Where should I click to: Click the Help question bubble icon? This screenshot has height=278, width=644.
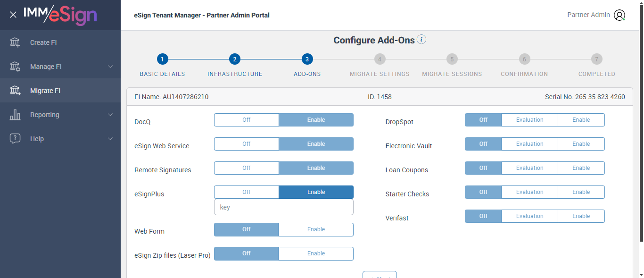click(x=15, y=139)
